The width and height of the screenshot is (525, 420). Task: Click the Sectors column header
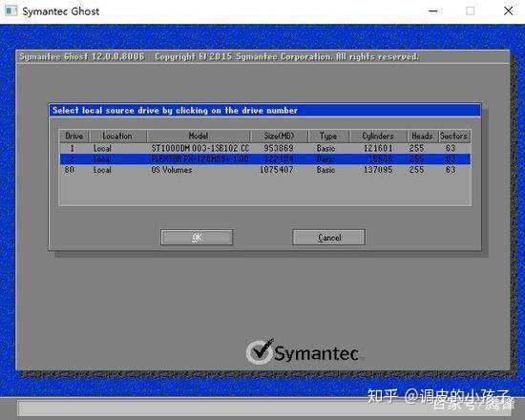coord(454,136)
